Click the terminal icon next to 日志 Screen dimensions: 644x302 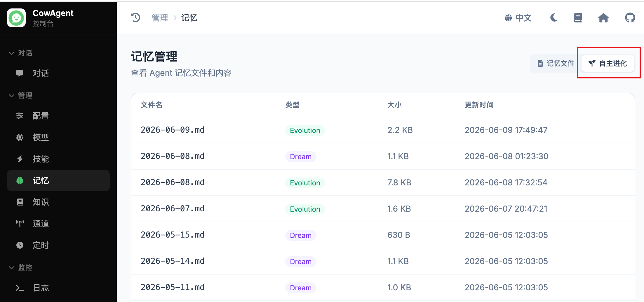tap(20, 288)
